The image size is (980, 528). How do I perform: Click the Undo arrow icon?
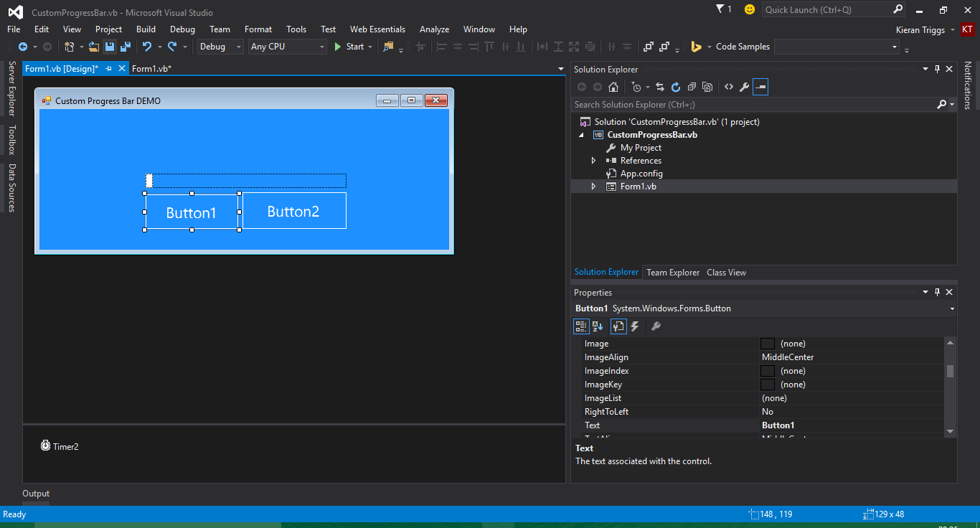point(147,47)
